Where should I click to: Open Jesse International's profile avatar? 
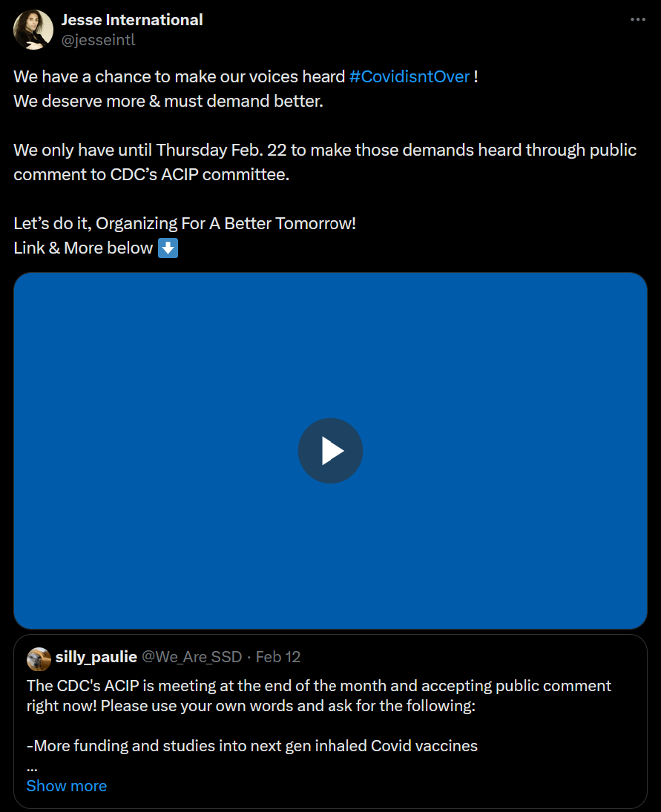point(33,30)
